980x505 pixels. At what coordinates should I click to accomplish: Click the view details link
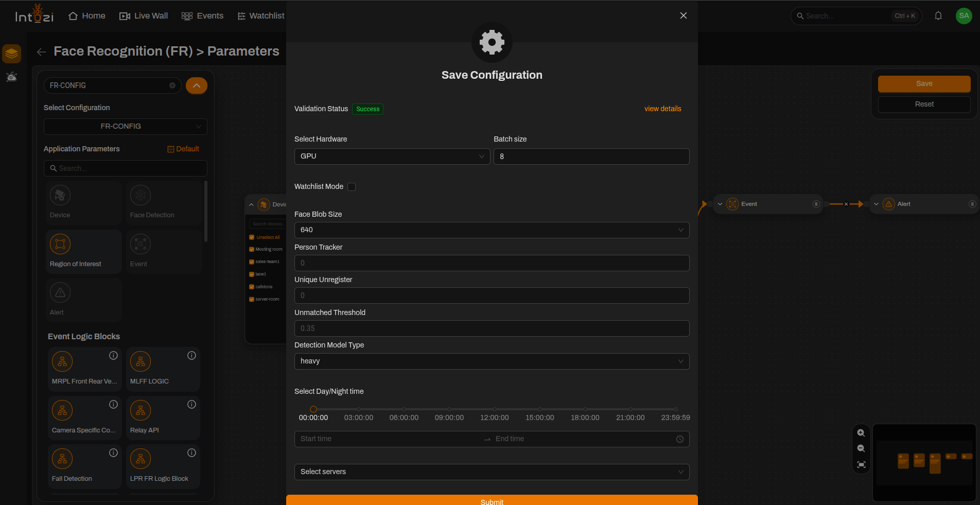pos(662,109)
